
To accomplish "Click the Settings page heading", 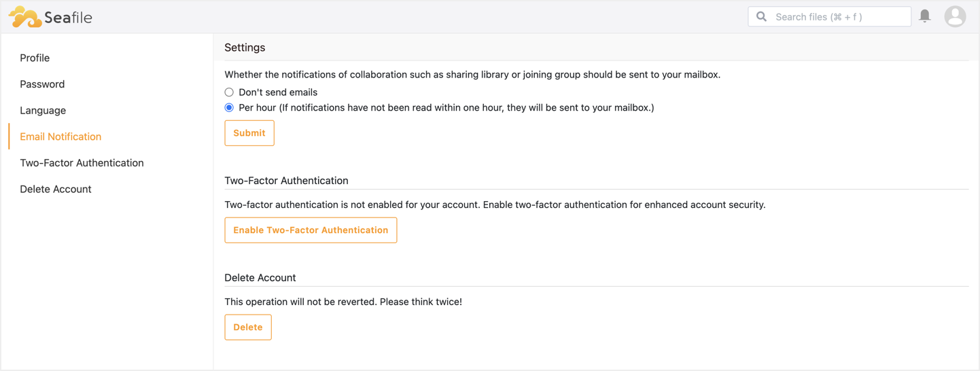I will point(245,48).
